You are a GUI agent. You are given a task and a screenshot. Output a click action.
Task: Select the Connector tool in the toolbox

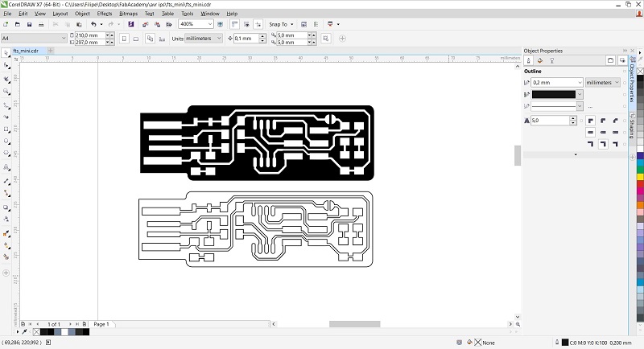(6, 193)
